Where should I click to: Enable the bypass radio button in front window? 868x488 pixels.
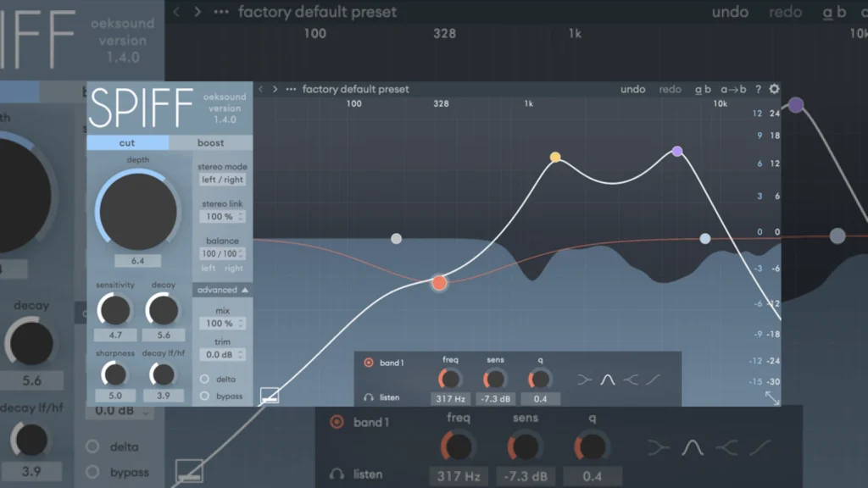(204, 396)
